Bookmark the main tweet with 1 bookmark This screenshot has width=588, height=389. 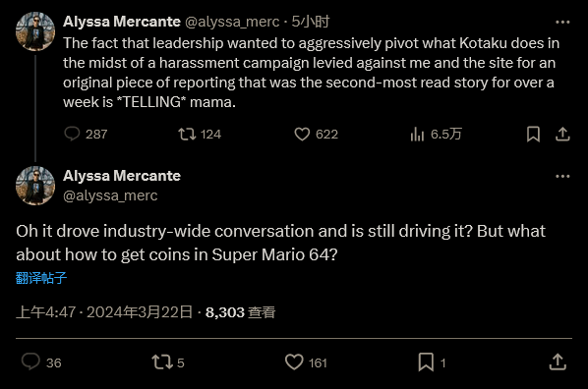click(x=426, y=362)
